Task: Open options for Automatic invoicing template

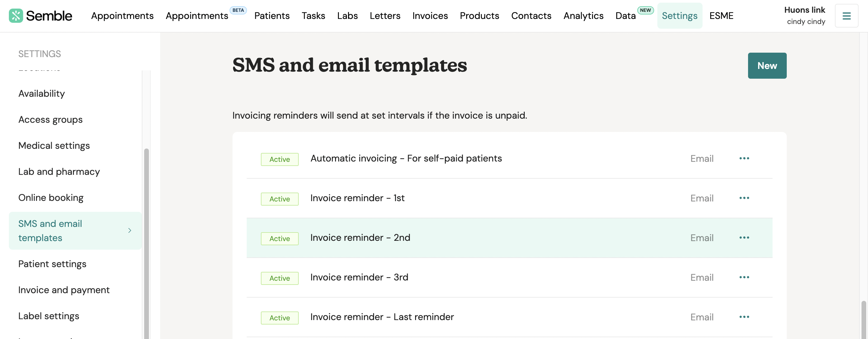Action: (744, 158)
